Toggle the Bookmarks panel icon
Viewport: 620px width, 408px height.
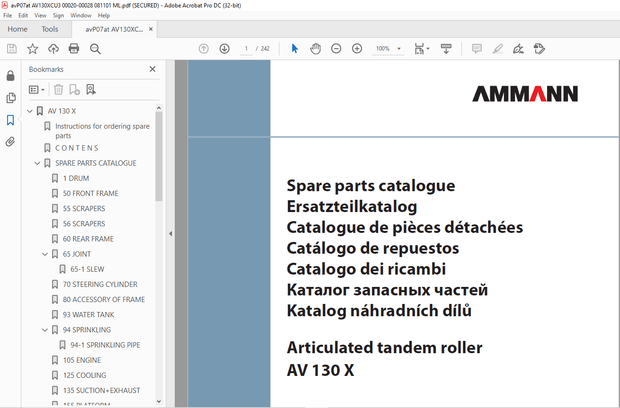(x=11, y=120)
